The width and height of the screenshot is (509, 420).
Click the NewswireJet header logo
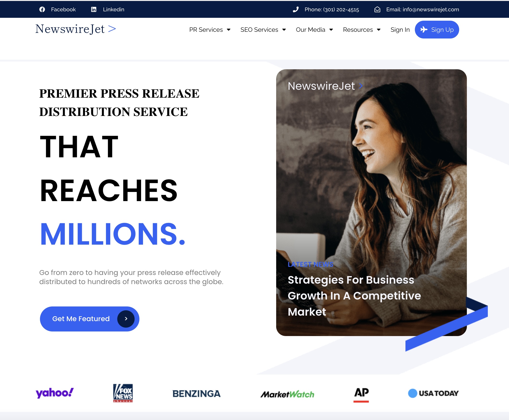pyautogui.click(x=76, y=29)
